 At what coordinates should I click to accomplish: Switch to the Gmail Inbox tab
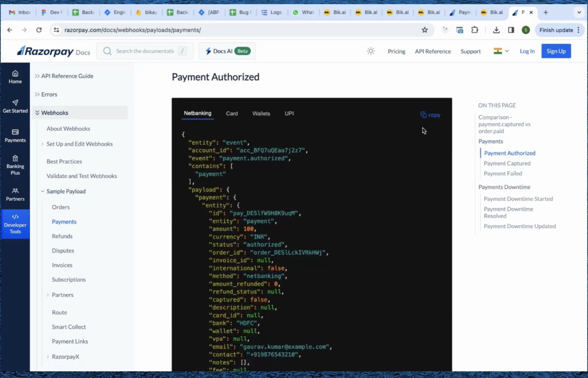pyautogui.click(x=20, y=12)
